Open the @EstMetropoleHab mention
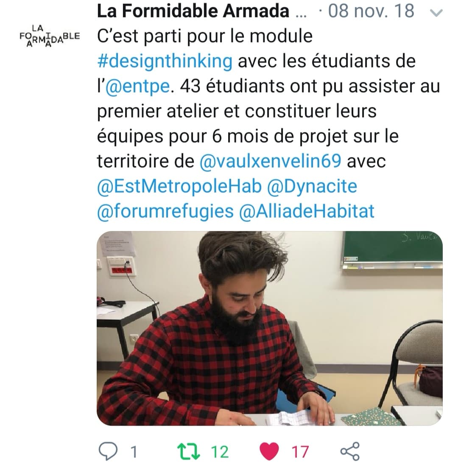The width and height of the screenshot is (458, 476). (179, 186)
